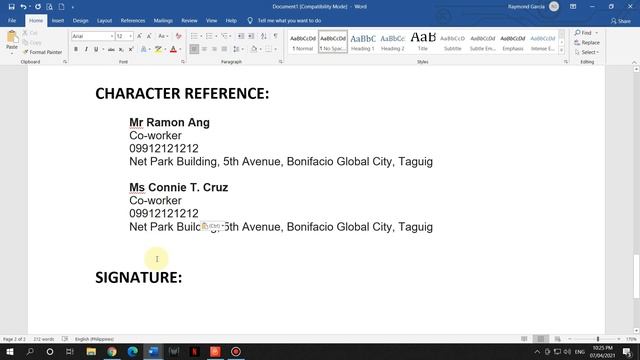This screenshot has width=640, height=360.
Task: Toggle Show/Hide paragraph marks
Action: click(x=276, y=36)
